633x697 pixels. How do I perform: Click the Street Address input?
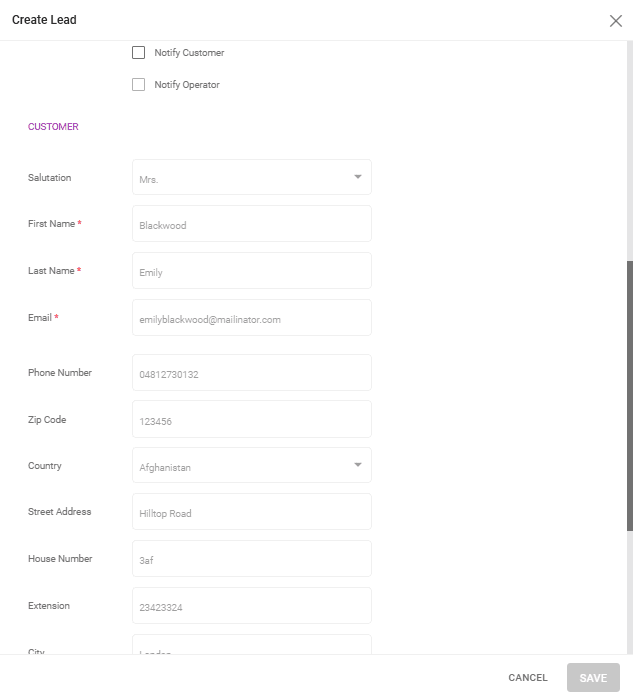[x=251, y=512]
